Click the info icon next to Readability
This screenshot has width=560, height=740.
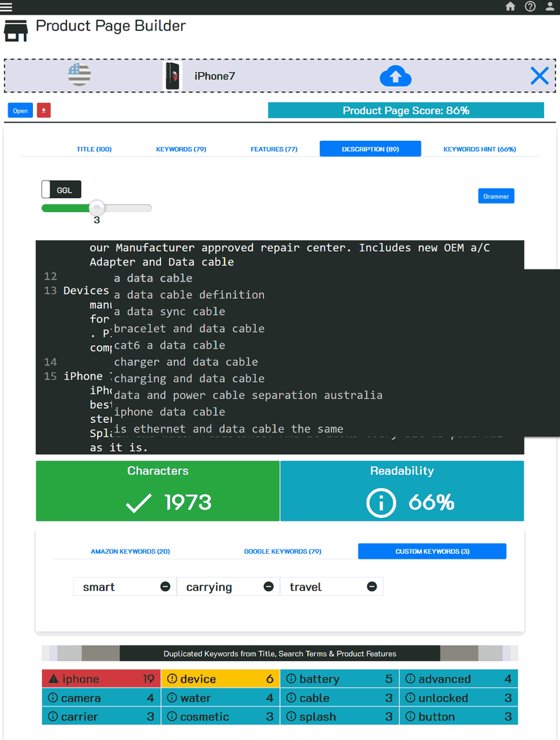[381, 503]
